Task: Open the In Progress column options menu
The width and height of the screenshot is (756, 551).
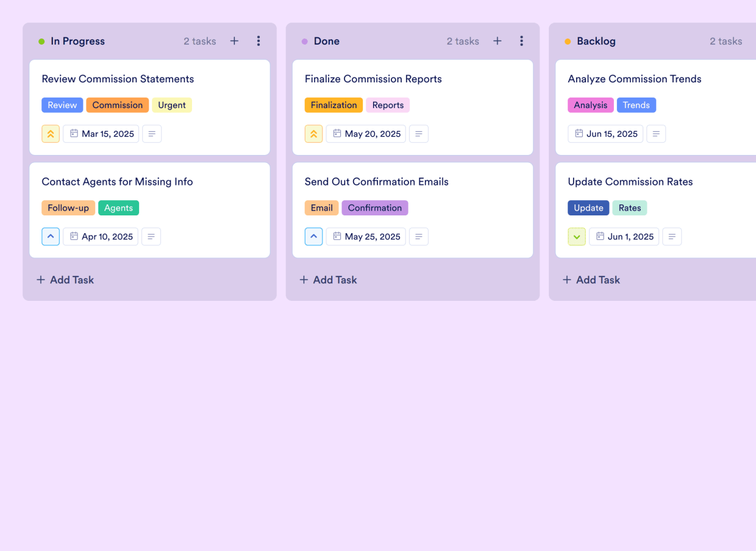Action: pos(259,41)
